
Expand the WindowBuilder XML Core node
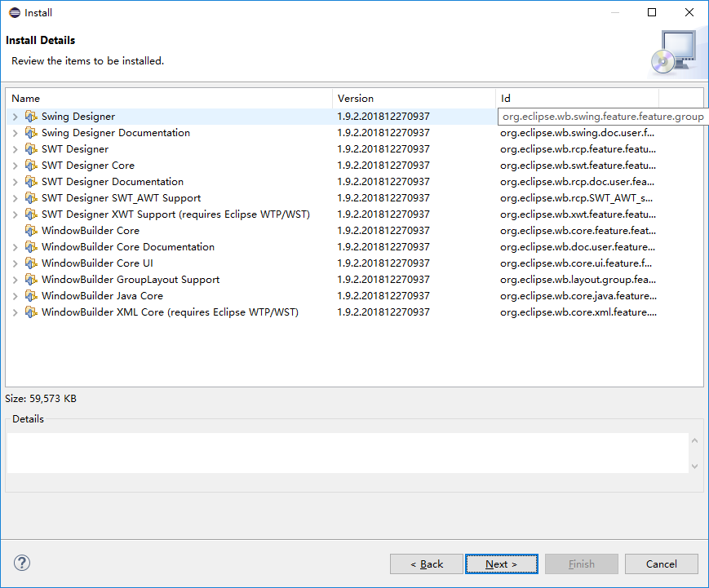(15, 312)
